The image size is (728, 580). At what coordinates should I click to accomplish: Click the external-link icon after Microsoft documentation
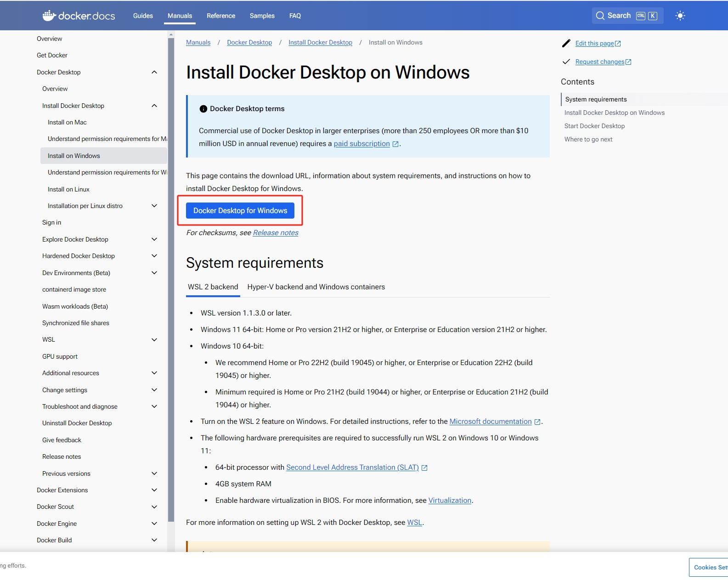[537, 422]
